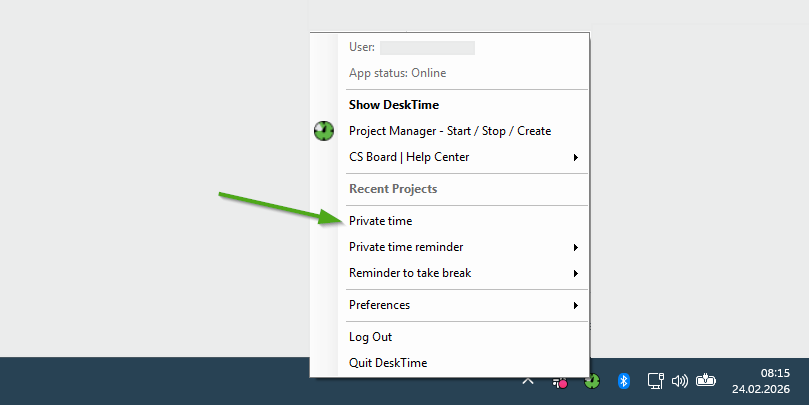Viewport: 809px width, 405px height.
Task: Show hidden tray icons chevron
Action: click(x=529, y=381)
